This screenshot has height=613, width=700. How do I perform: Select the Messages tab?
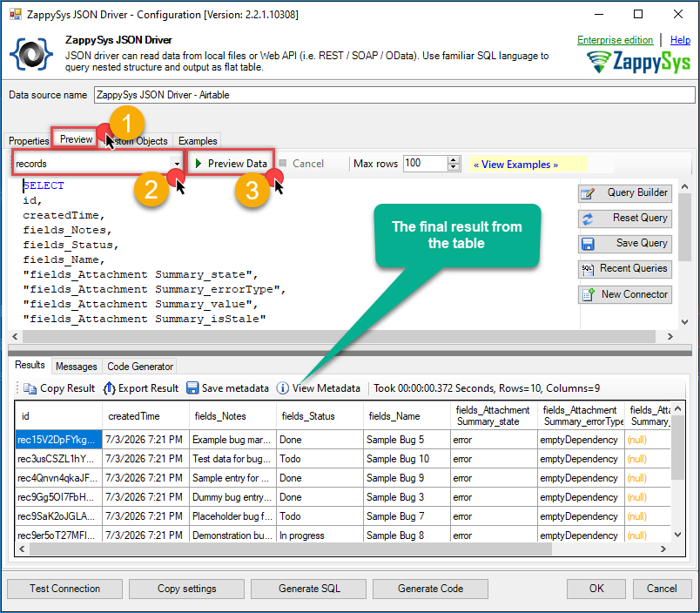tap(77, 367)
